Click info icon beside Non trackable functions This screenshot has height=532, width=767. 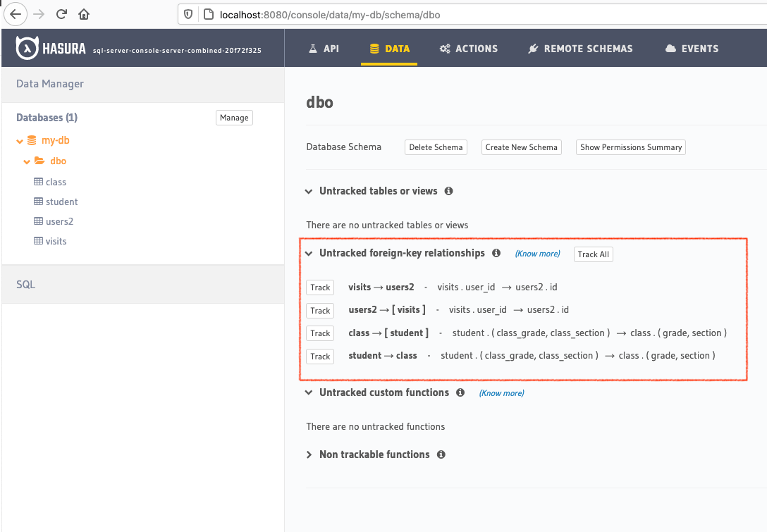pos(441,454)
